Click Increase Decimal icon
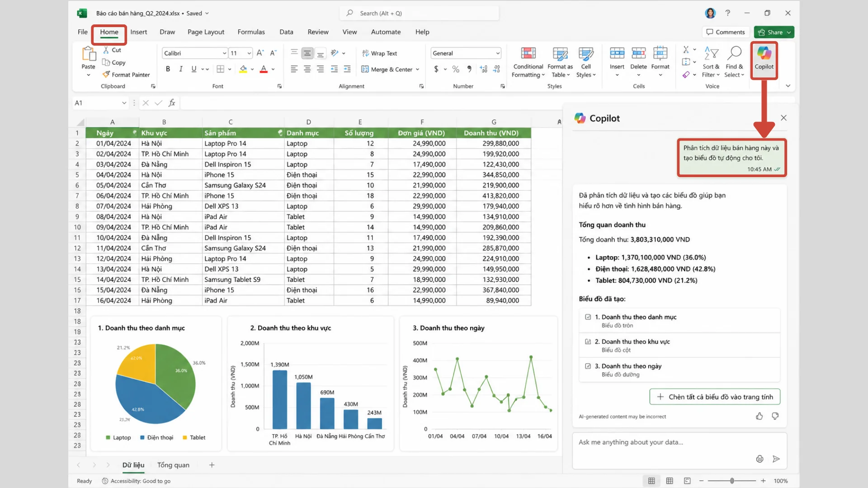The height and width of the screenshot is (488, 868). (x=484, y=69)
